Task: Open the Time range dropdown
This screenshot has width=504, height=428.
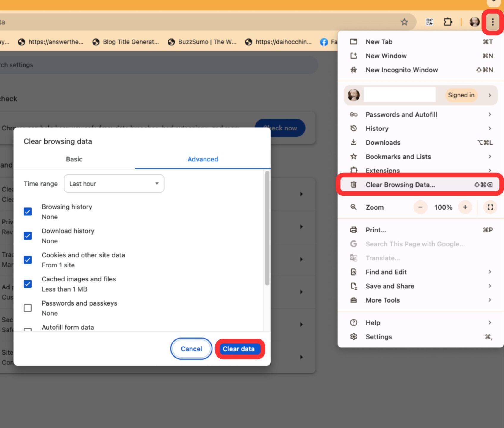Action: tap(114, 184)
